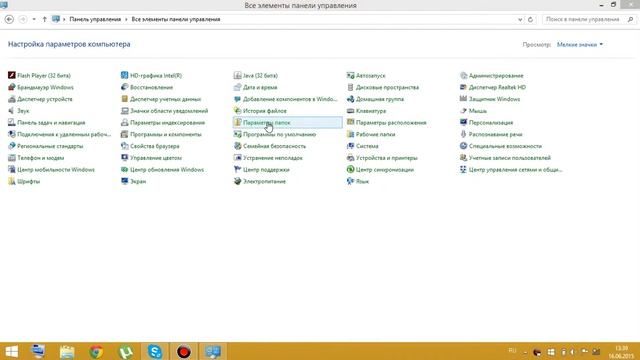Open Программы и компоненты icon
640x360 pixels.
point(124,134)
